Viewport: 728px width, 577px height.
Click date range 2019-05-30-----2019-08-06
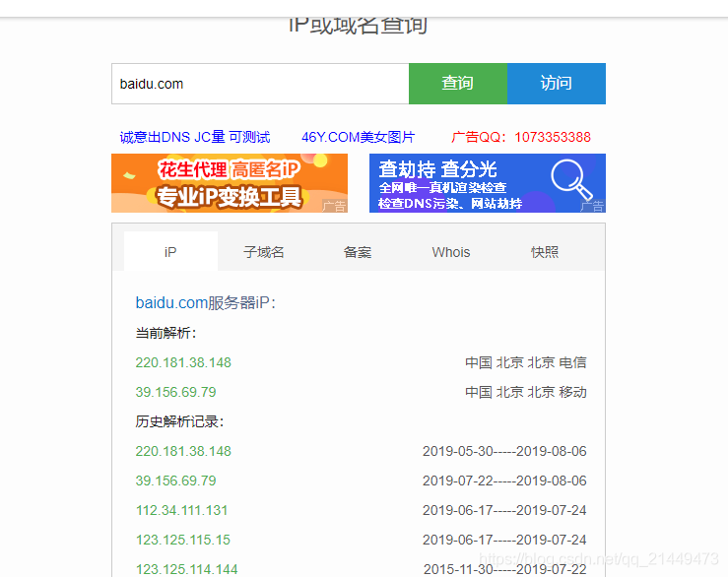504,451
